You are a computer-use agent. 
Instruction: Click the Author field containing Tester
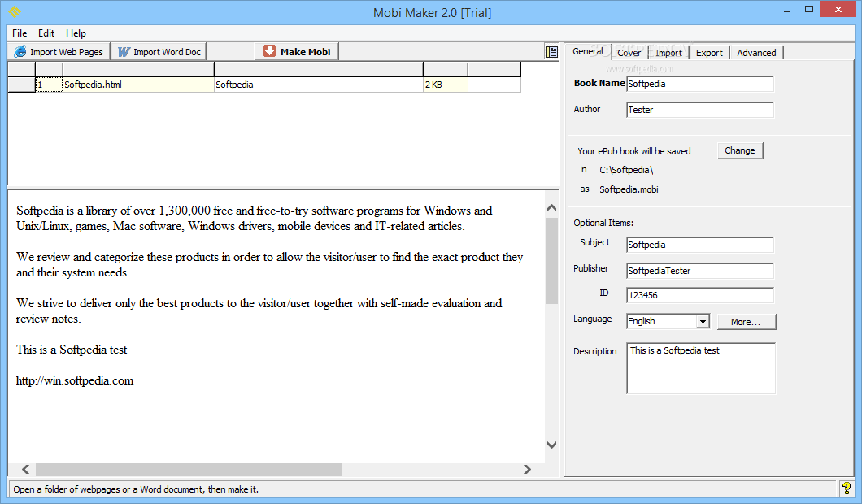700,110
